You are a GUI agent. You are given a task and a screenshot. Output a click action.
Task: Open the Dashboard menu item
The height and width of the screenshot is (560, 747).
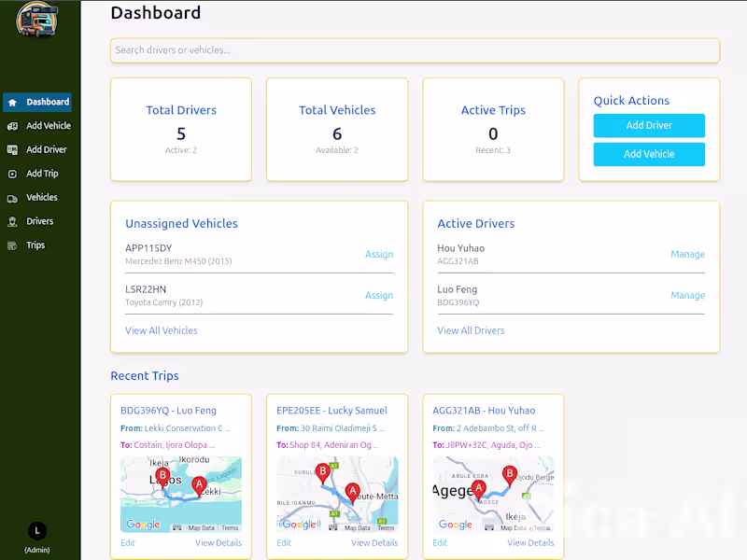(x=37, y=103)
